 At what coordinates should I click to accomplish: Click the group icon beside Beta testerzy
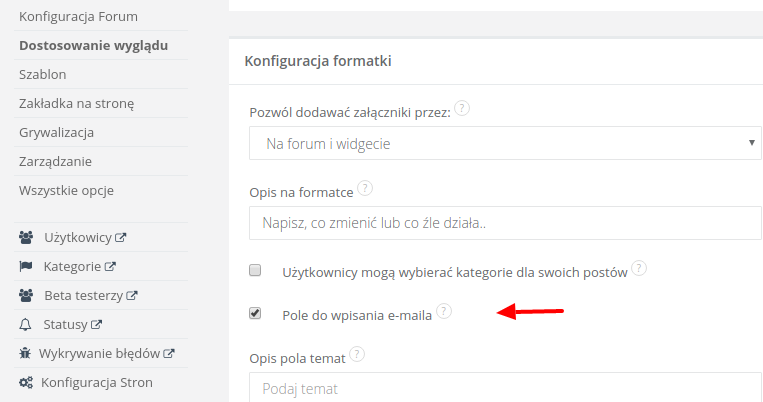click(26, 296)
